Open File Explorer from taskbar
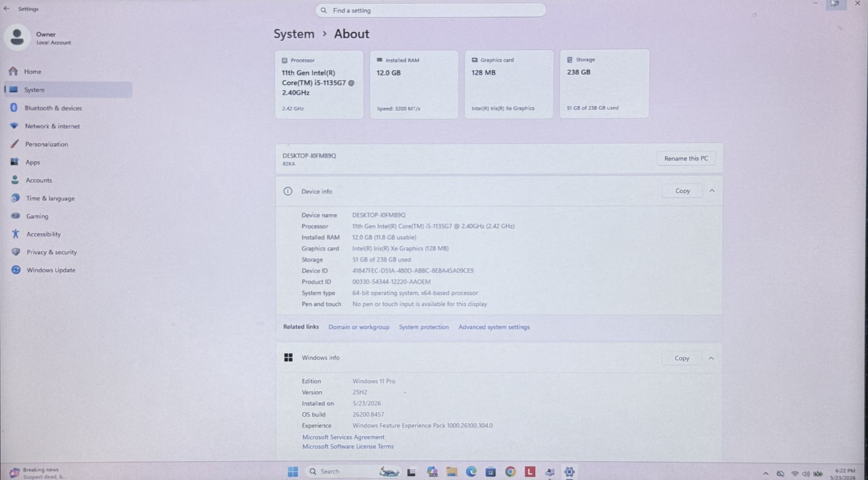Screen dimensions: 868x480 pyautogui.click(x=451, y=472)
